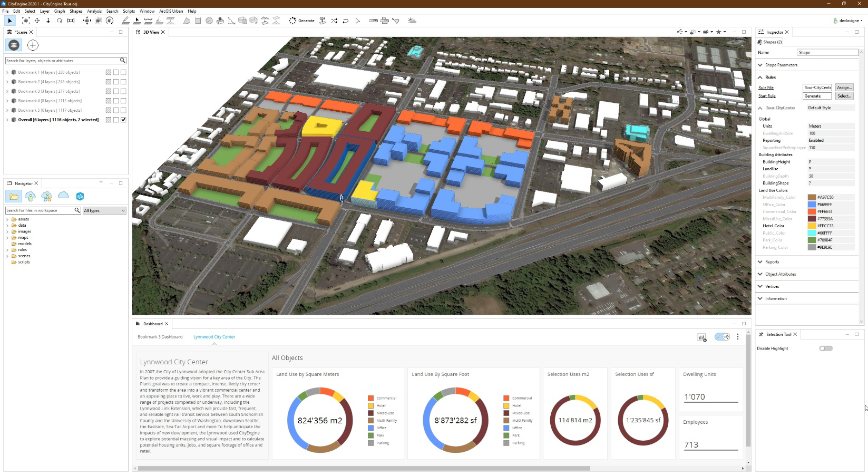This screenshot has width=868, height=475.
Task: Expand the Reports section
Action: coord(760,261)
